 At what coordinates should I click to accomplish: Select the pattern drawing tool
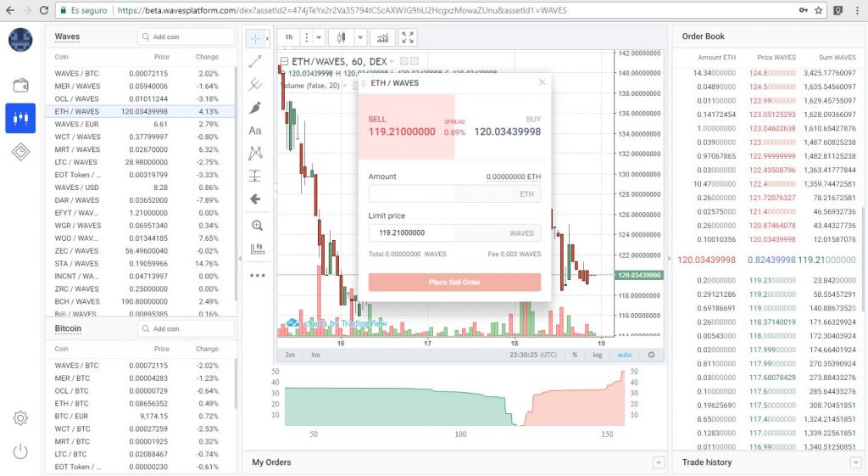[255, 153]
